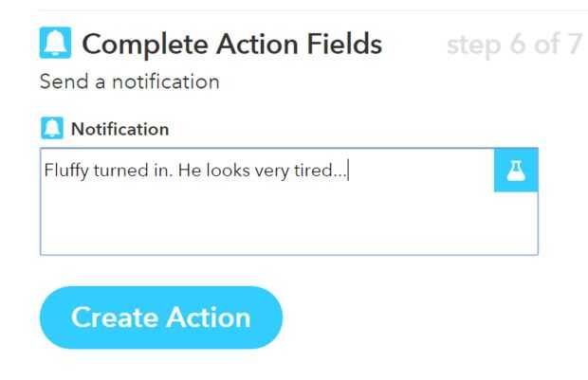
Task: Click the "Send a notification" subtitle
Action: pos(129,81)
